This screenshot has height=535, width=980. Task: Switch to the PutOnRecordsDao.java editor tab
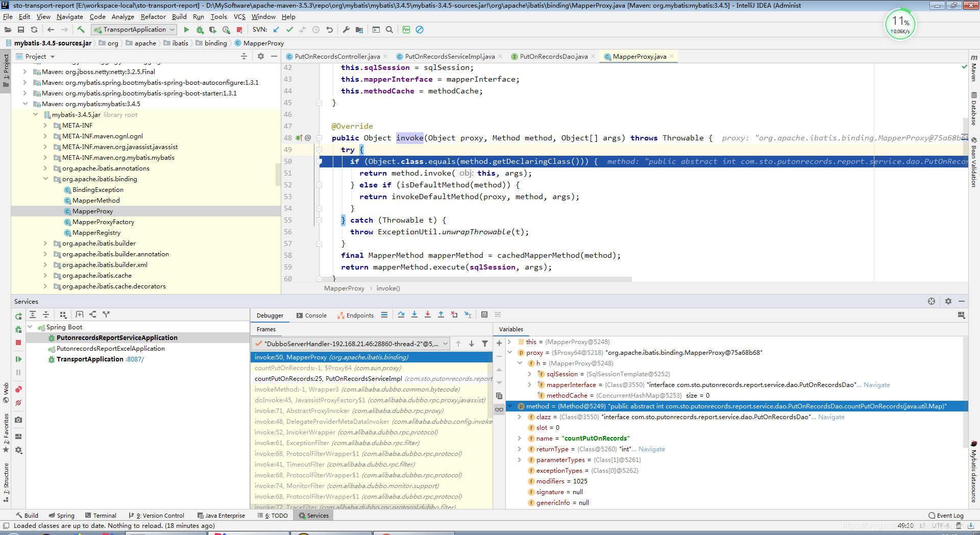pyautogui.click(x=553, y=57)
